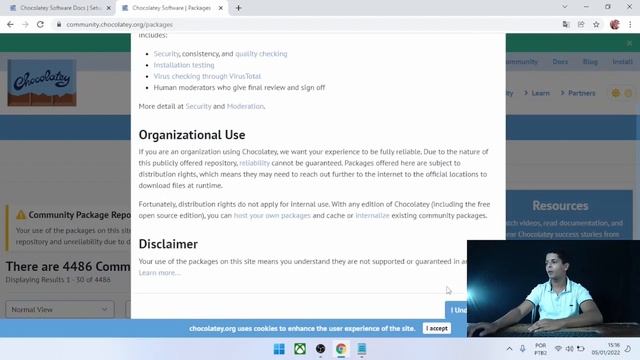Show hidden tray icons chevron

pos(509,349)
